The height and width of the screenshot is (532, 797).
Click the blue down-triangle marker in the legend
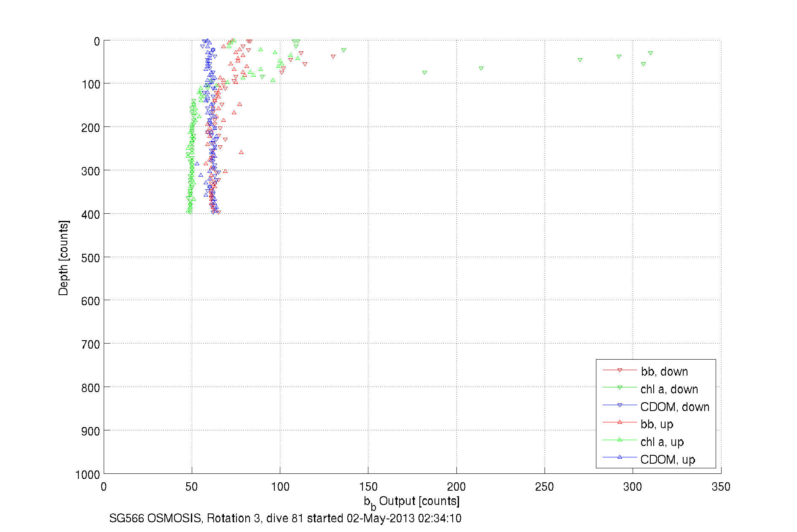click(x=620, y=405)
